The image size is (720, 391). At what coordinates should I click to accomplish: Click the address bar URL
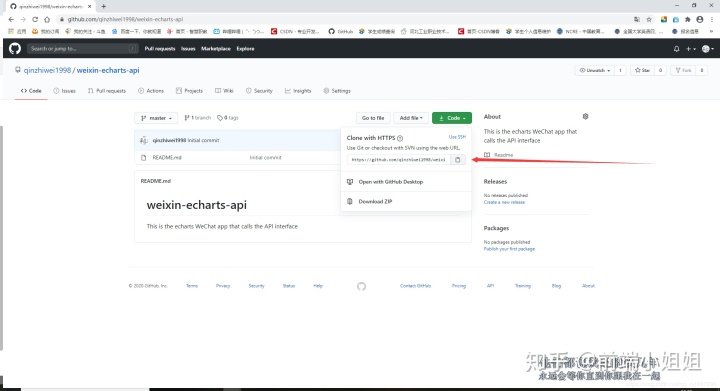(x=125, y=19)
